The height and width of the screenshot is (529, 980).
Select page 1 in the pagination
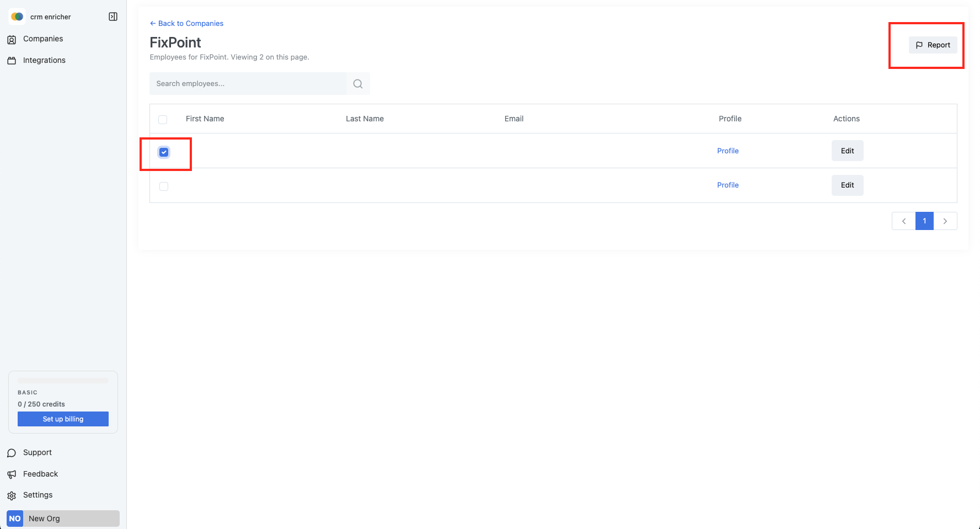point(924,221)
